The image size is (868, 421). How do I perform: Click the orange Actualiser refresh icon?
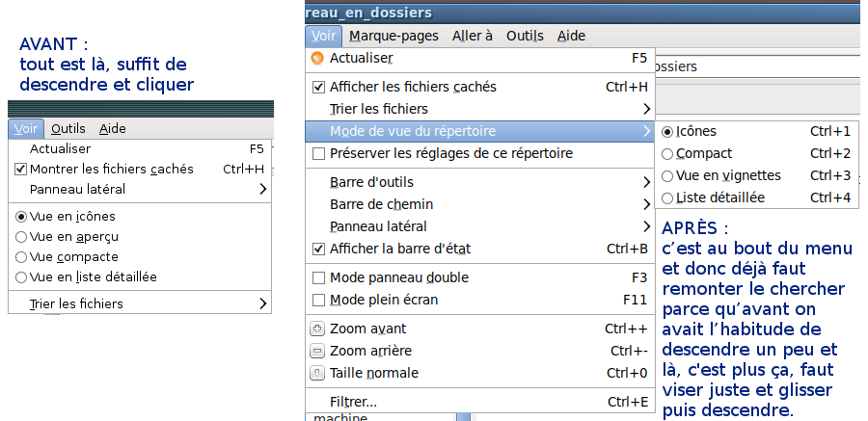click(x=317, y=58)
